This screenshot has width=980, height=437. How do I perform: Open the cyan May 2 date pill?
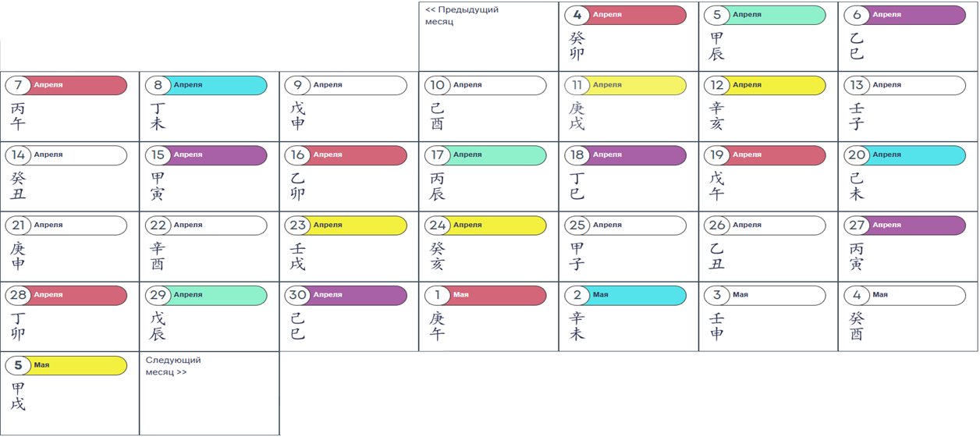click(x=625, y=295)
